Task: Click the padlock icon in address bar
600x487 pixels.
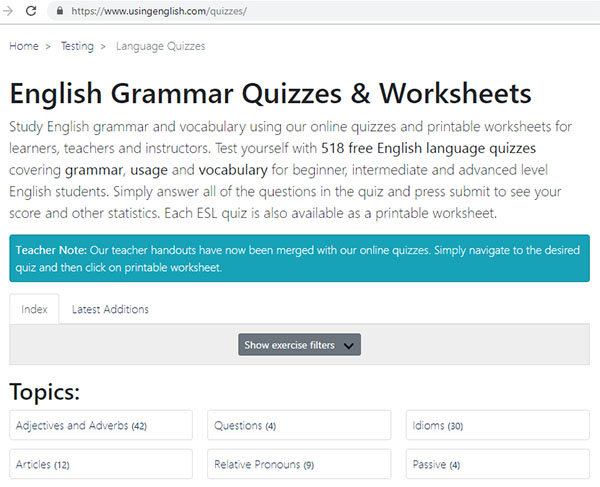Action: click(61, 11)
